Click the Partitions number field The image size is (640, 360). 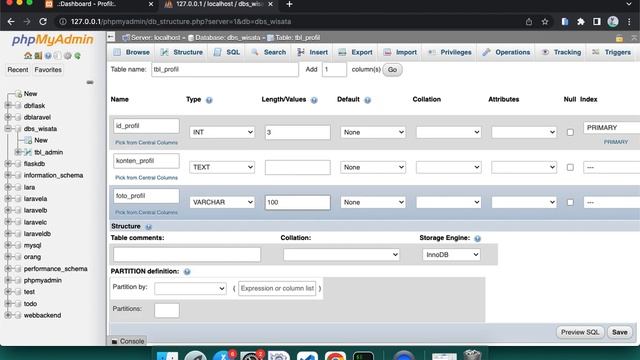[167, 311]
